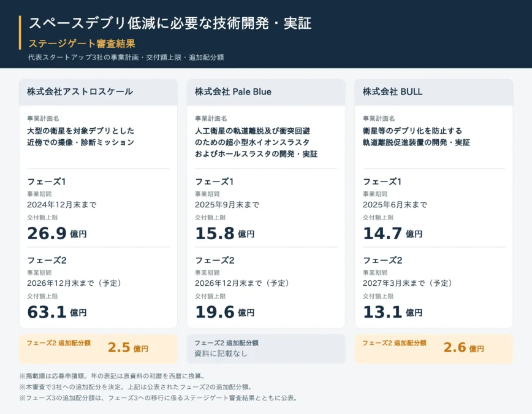This screenshot has height=414, width=532.
Task: Click the BULL フェーズ2 heading
Action: coord(382,261)
